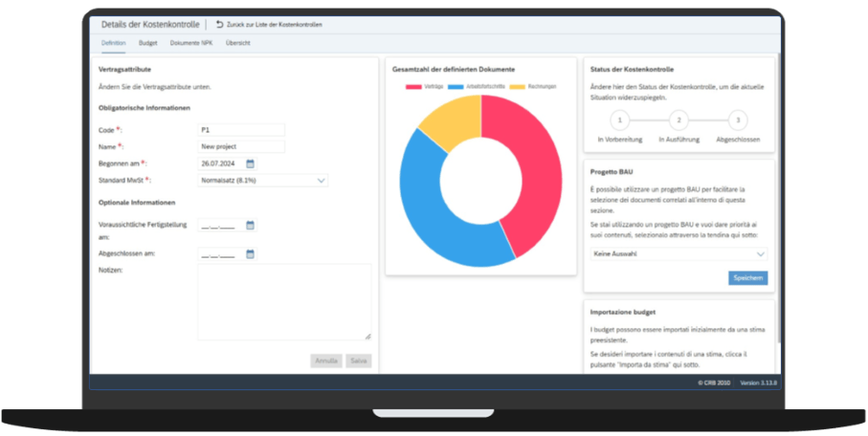868x436 pixels.
Task: Set status to step 2 'In Ausführung'
Action: (x=678, y=120)
